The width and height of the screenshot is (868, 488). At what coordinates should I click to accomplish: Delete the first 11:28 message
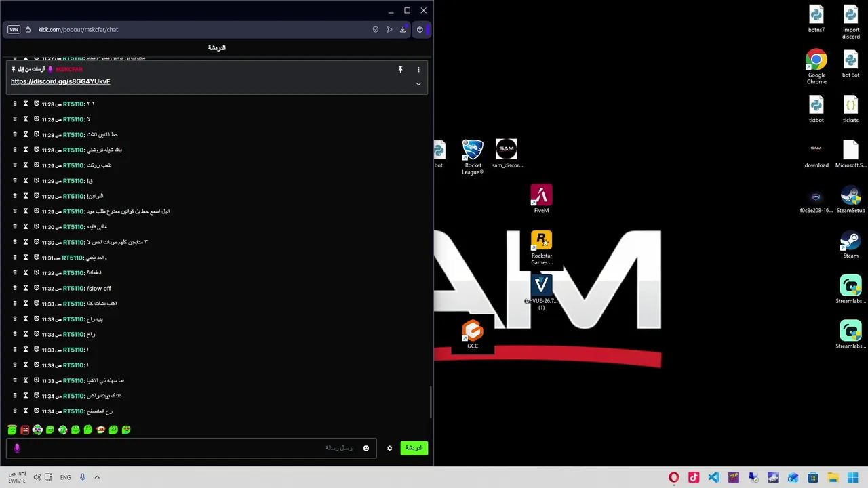[15, 104]
